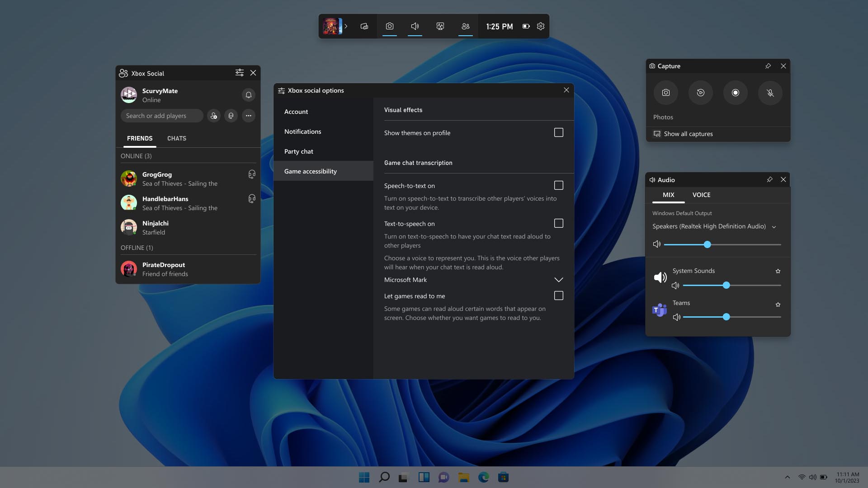Enable the microphone in the Capture widget

point(770,93)
